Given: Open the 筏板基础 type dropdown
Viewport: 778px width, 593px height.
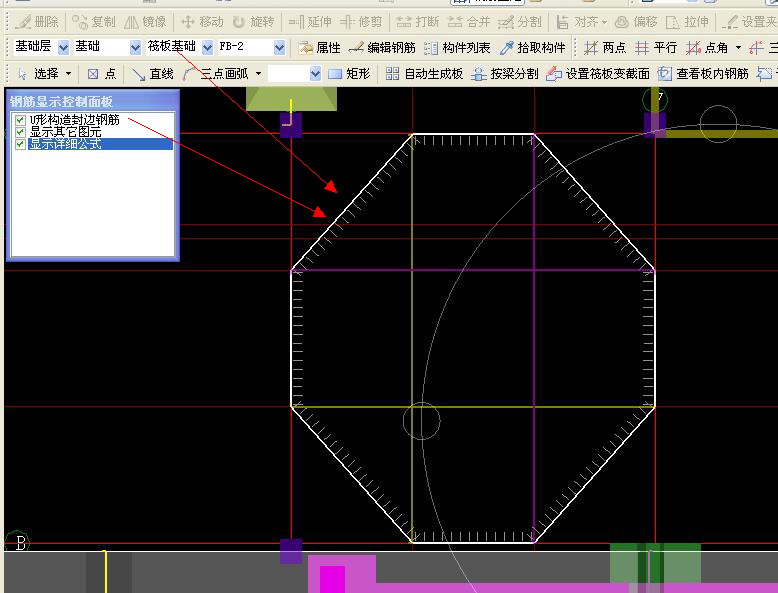Looking at the screenshot, I should click(x=207, y=48).
